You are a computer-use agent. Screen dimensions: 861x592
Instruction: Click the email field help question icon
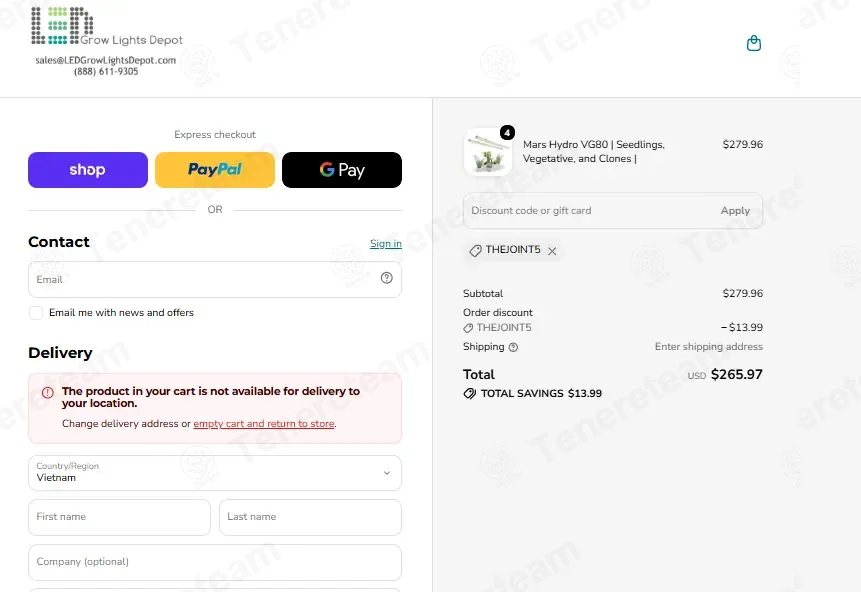tap(387, 278)
